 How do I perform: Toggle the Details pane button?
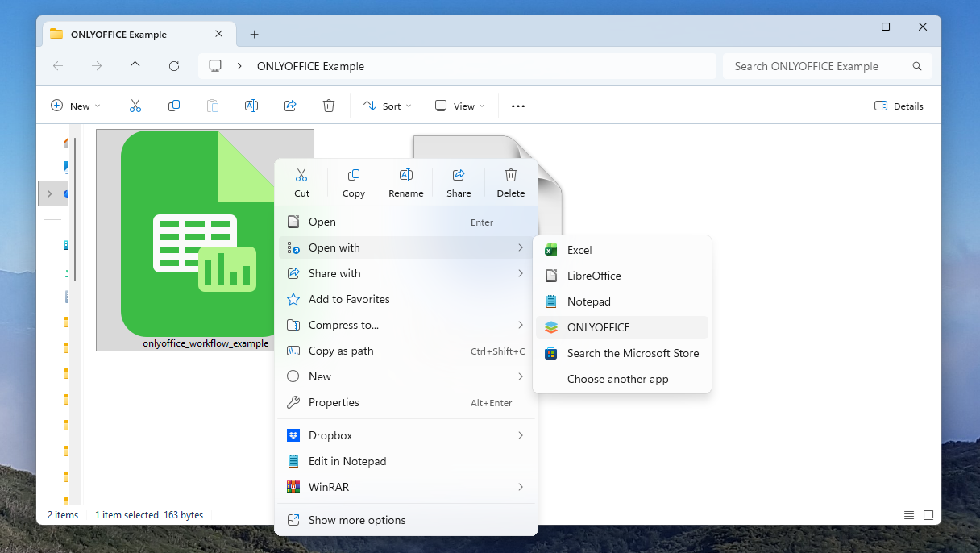click(x=899, y=106)
